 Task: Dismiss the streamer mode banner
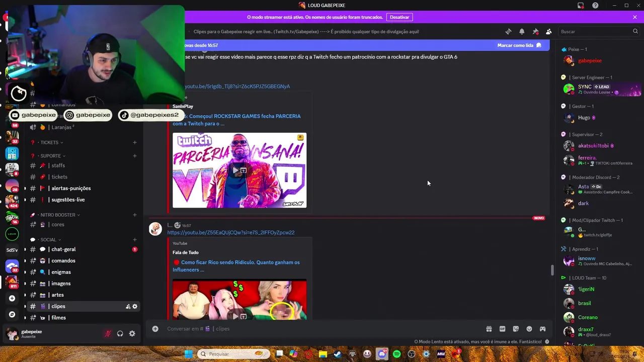point(635,17)
